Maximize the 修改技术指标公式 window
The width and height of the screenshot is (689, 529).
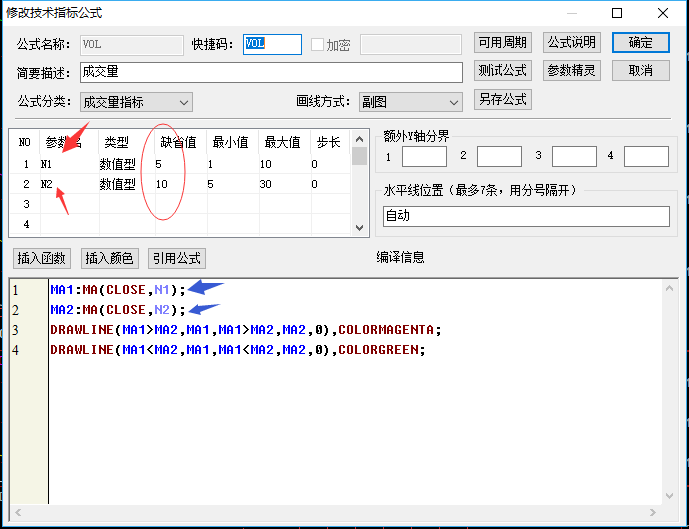point(617,13)
